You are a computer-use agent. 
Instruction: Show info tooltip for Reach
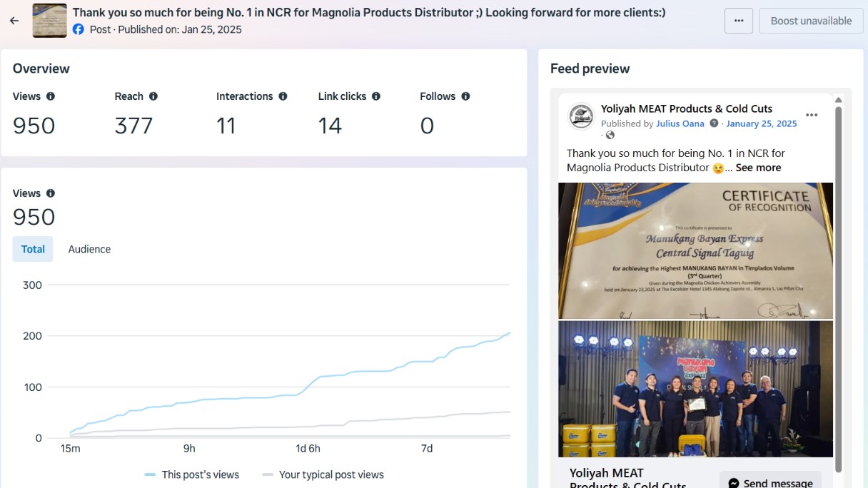click(153, 96)
